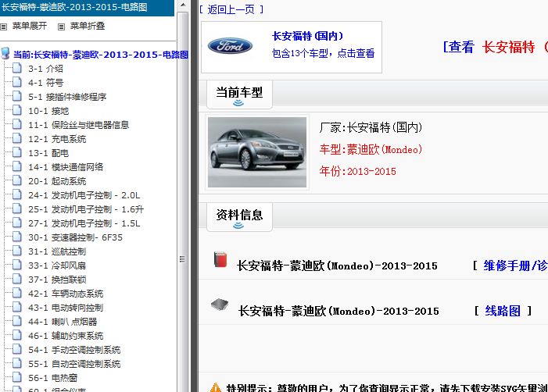Open tree item 42-1 车辆动态系统
The image size is (548, 392).
pyautogui.click(x=66, y=294)
